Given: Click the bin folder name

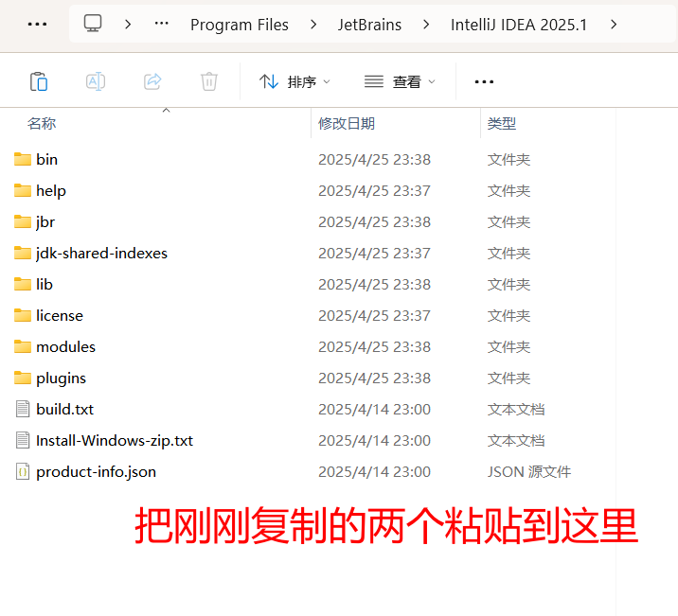Looking at the screenshot, I should coord(46,159).
